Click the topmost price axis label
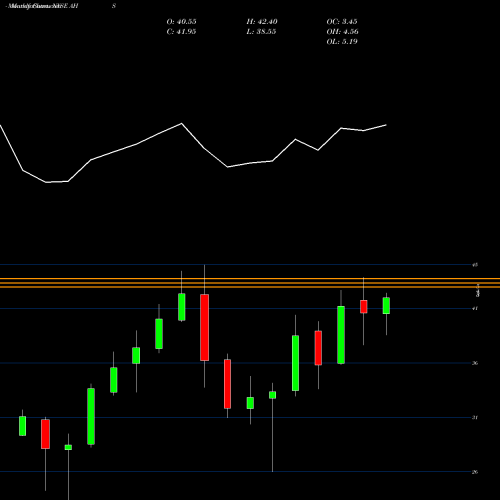The width and height of the screenshot is (500, 500). click(475, 265)
